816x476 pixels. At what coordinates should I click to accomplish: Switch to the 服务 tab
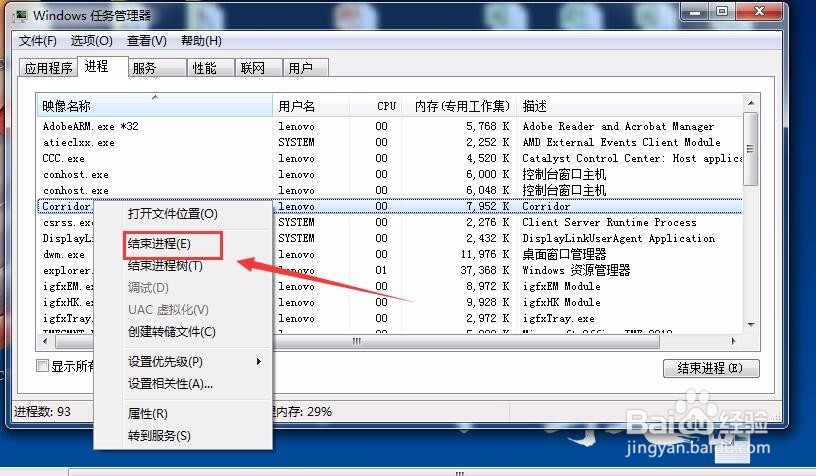157,68
